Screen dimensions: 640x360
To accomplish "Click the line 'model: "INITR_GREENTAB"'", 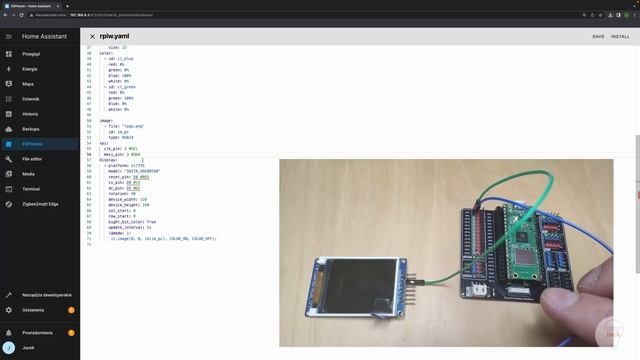I will coord(134,171).
